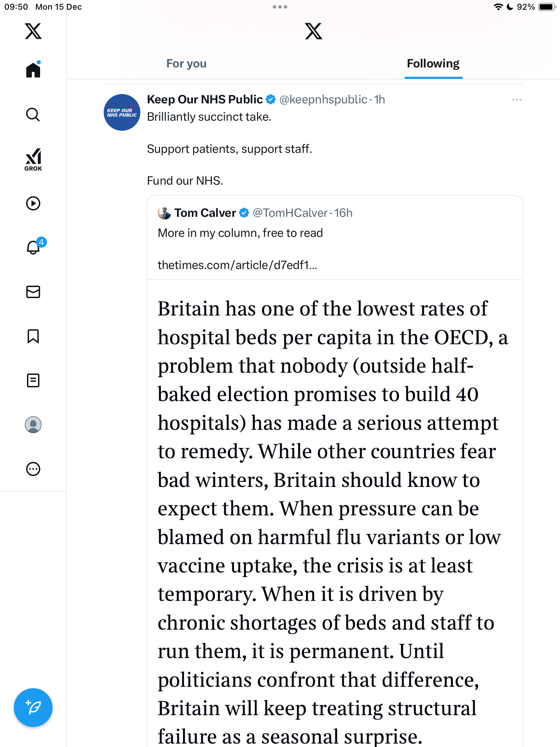Open the Profile avatar icon

click(33, 425)
